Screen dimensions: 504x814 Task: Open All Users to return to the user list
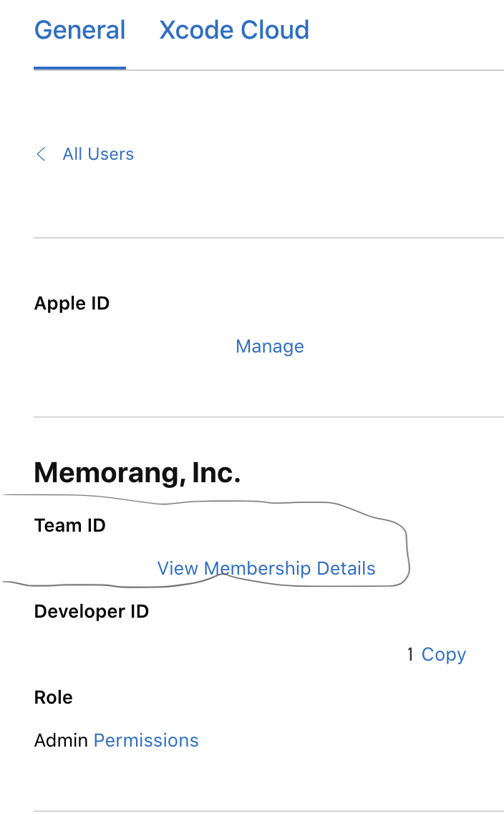(x=98, y=154)
